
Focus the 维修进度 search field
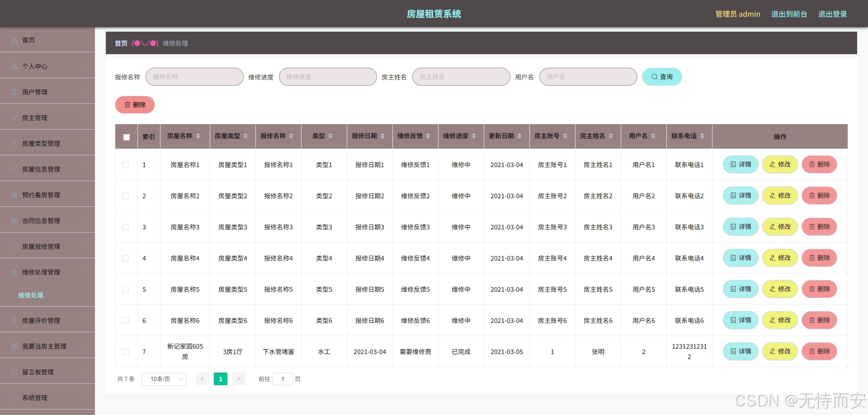pos(328,77)
